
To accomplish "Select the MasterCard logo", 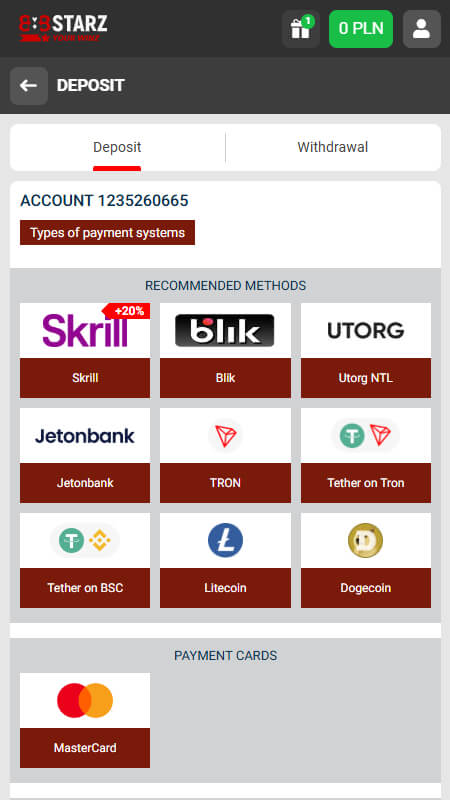I will (x=85, y=701).
